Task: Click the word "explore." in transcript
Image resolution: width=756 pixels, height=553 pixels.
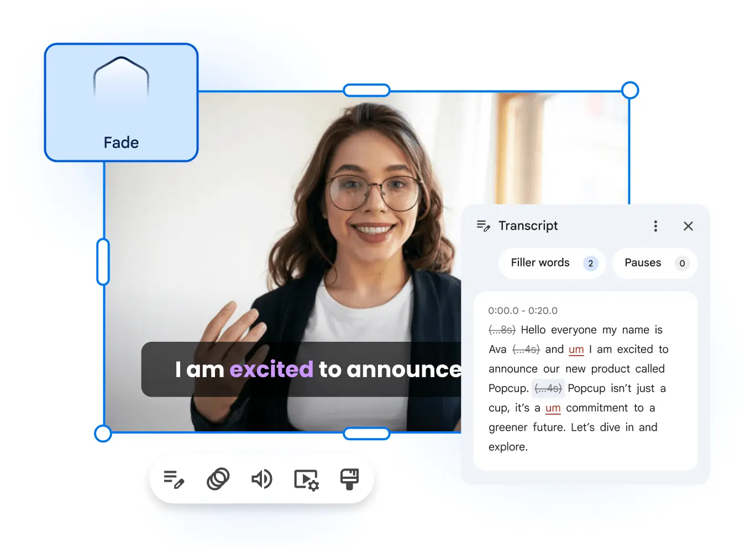Action: 508,447
